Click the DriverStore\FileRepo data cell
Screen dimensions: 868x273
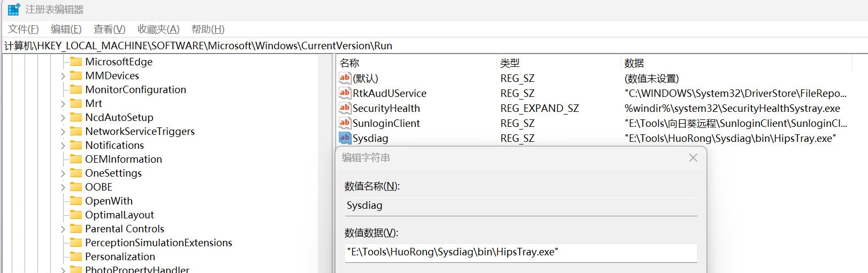pos(736,93)
